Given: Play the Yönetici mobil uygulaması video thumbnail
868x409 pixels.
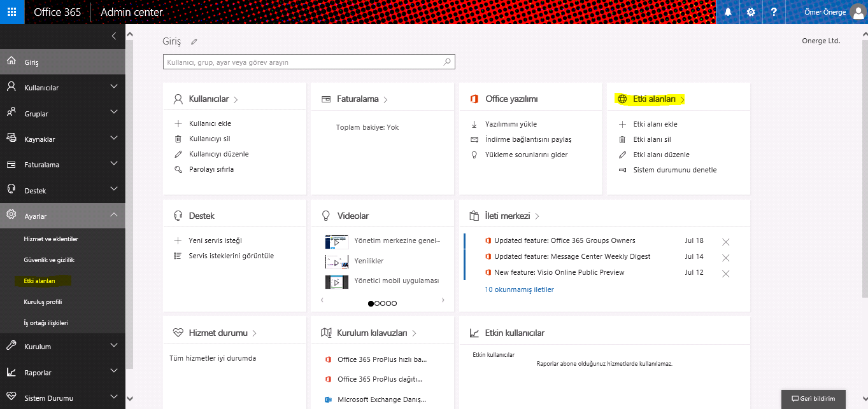Looking at the screenshot, I should [337, 281].
